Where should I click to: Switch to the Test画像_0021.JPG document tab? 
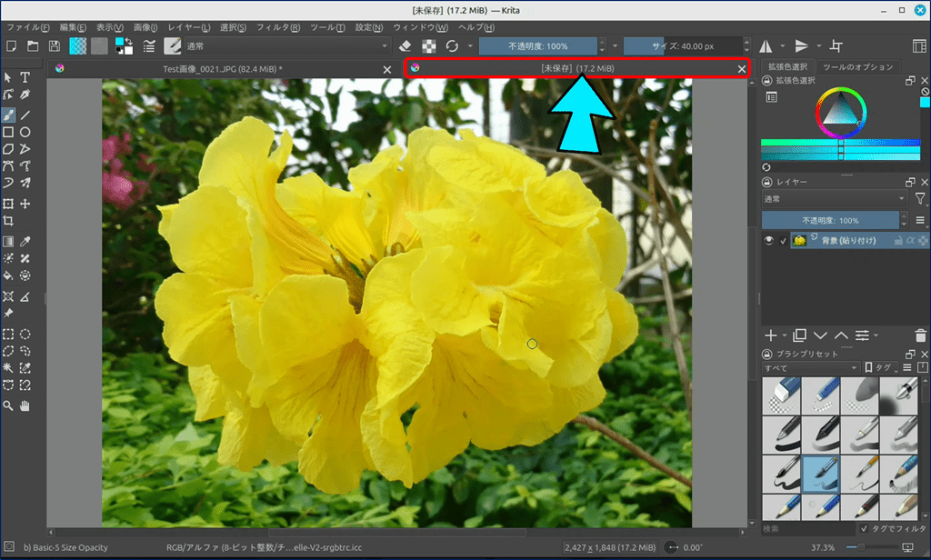coord(222,69)
